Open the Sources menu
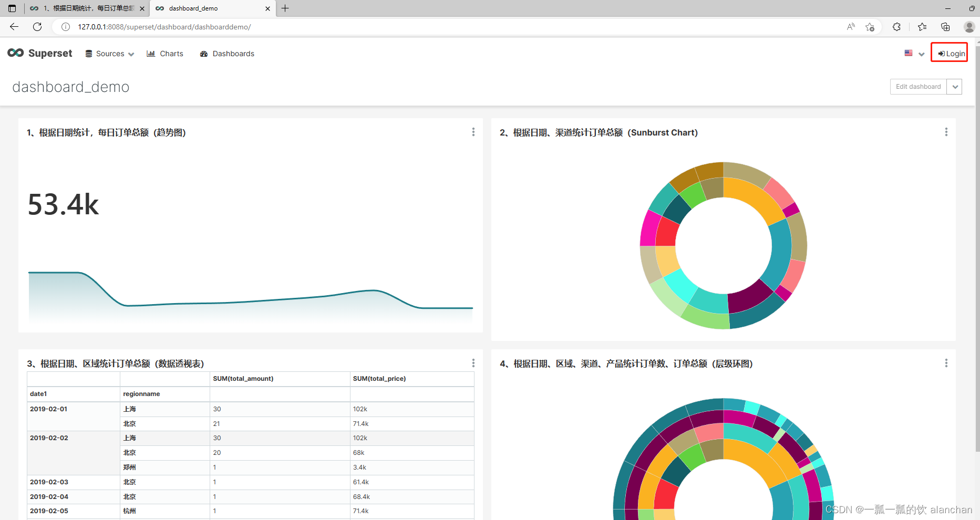The width and height of the screenshot is (980, 520). pyautogui.click(x=110, y=54)
